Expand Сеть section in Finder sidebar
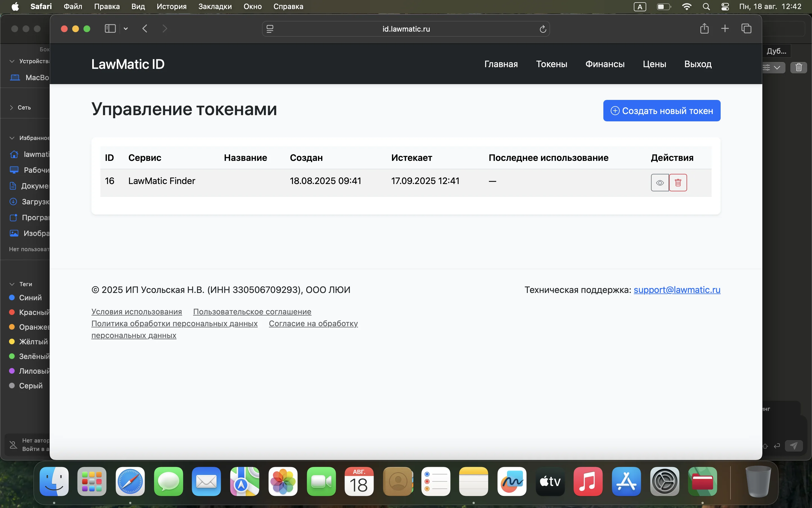This screenshot has width=812, height=508. tap(12, 108)
